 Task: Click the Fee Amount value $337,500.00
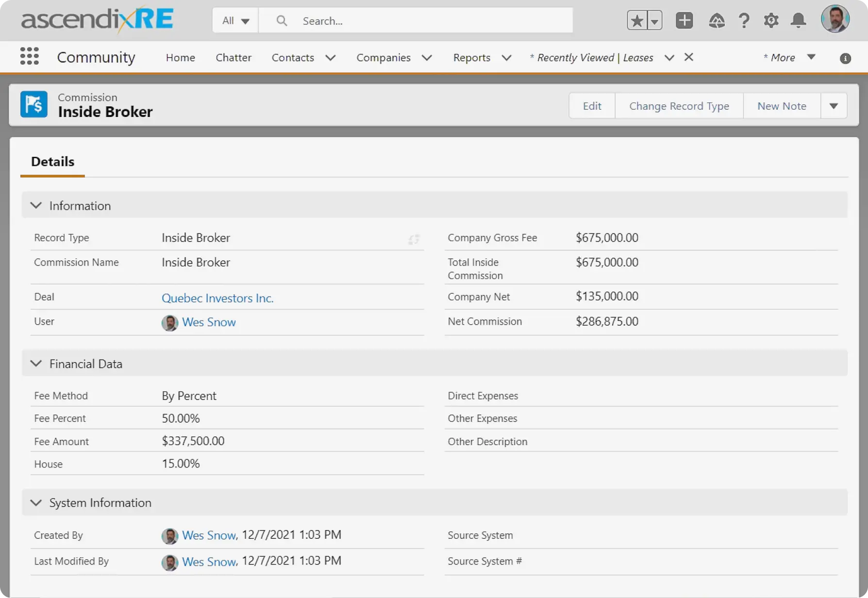click(193, 441)
